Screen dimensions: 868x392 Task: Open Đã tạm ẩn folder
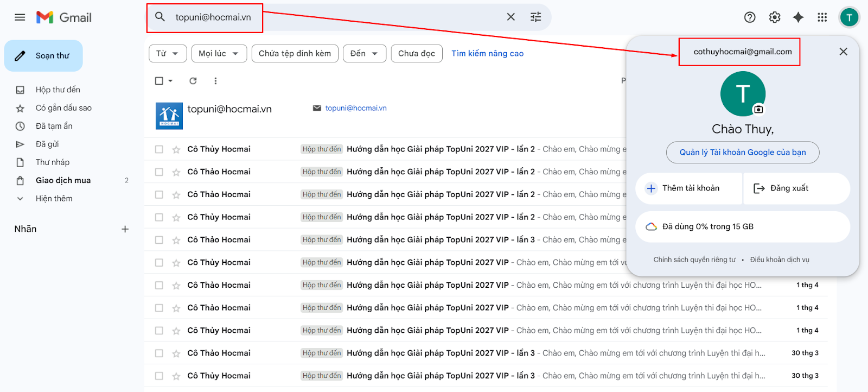[x=54, y=126]
